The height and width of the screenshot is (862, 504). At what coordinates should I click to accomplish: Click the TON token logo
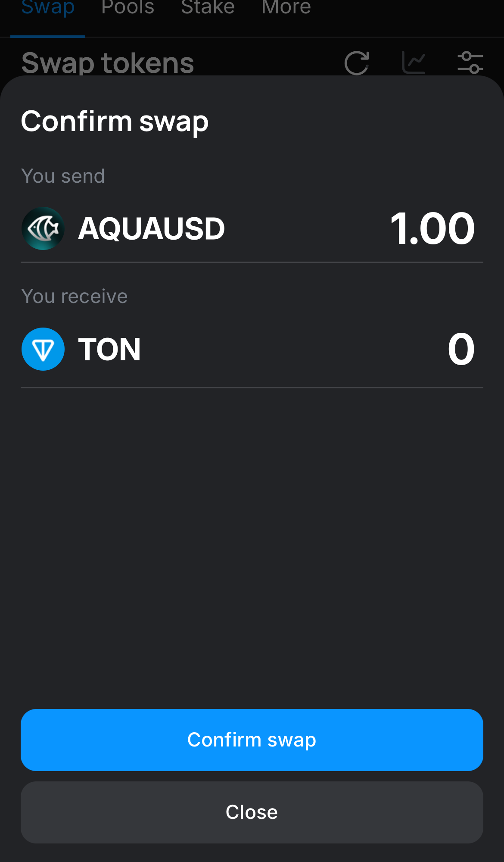point(43,349)
